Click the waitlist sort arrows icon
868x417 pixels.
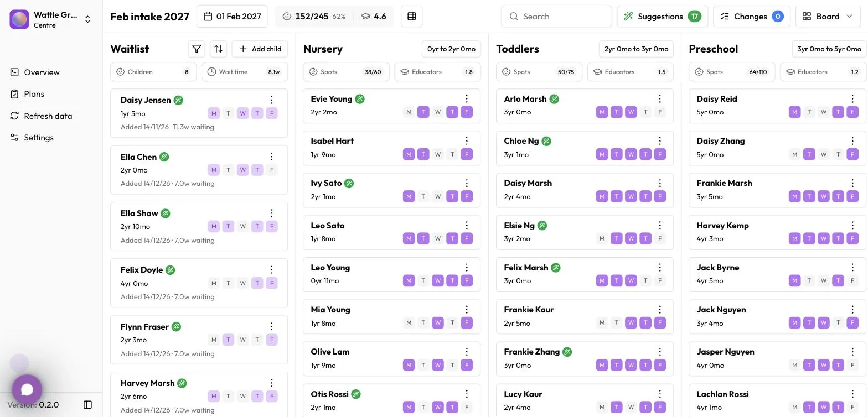(x=219, y=49)
